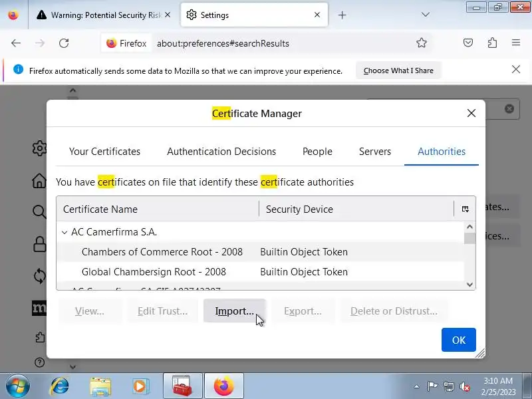Select Global Chambersign Root - 2008 certificate
The width and height of the screenshot is (532, 399).
point(260,272)
